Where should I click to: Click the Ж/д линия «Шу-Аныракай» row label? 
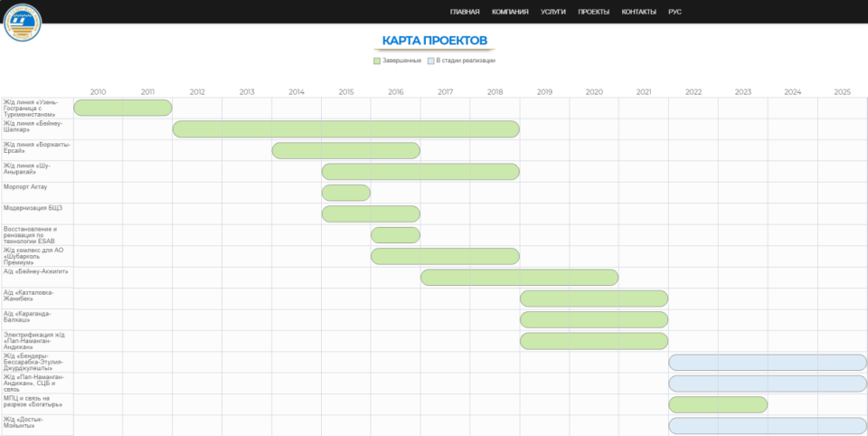tap(28, 168)
